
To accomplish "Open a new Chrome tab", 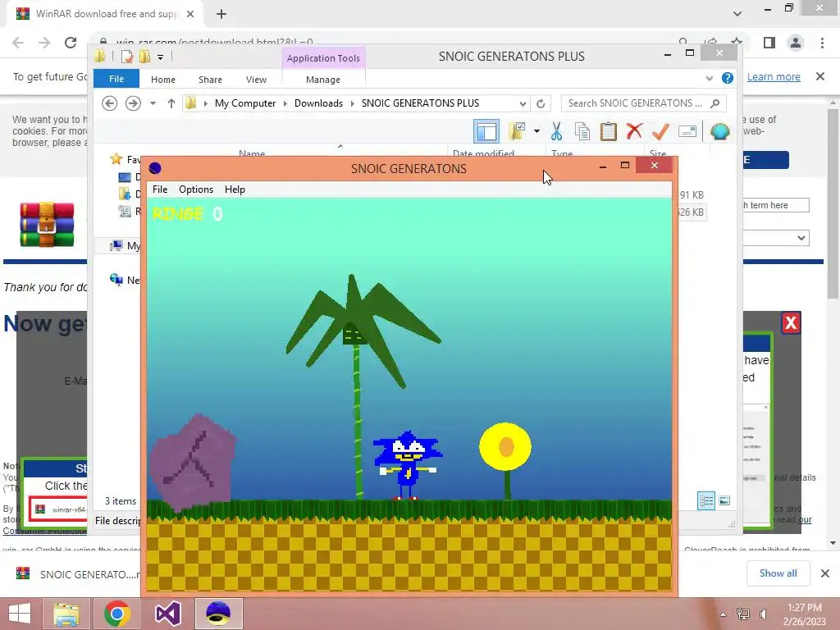I will pos(221,14).
